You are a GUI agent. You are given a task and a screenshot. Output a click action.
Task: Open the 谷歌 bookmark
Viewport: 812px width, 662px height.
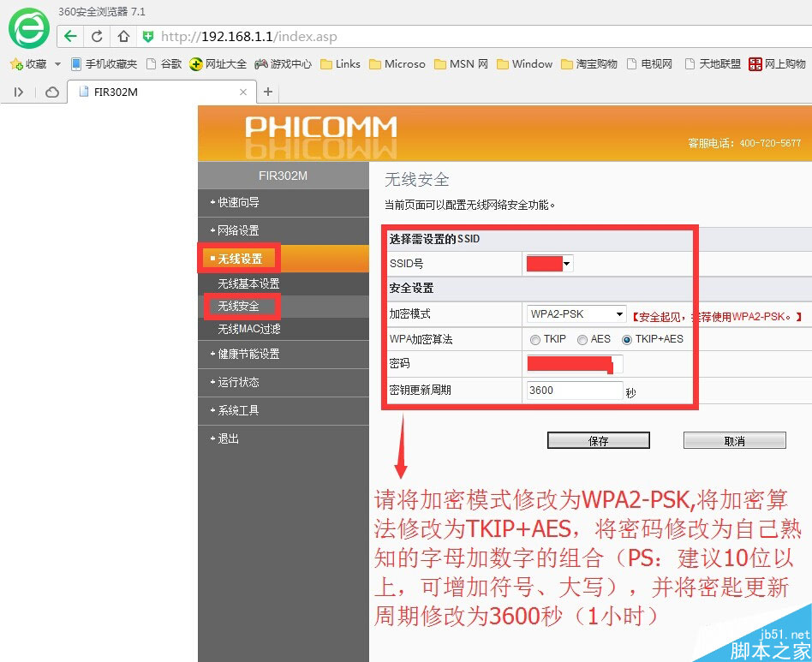point(164,63)
